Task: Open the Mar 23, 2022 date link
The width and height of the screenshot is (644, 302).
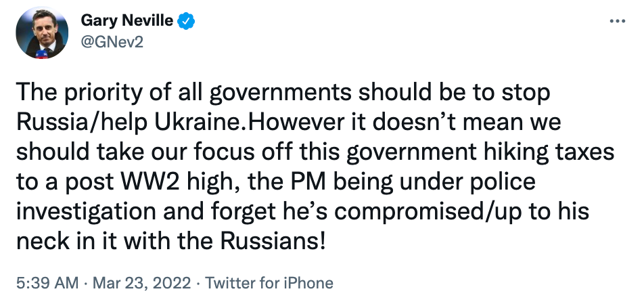Action: 129,282
